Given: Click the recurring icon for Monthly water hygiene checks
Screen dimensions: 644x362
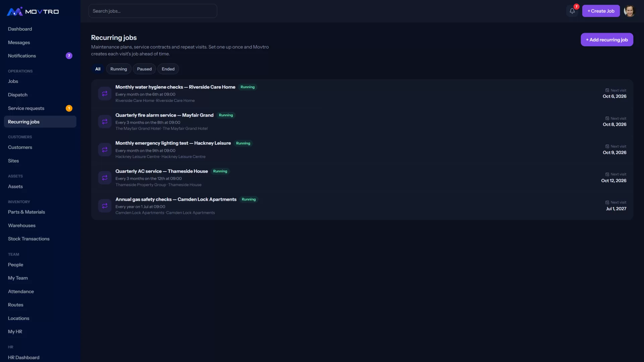Looking at the screenshot, I should 105,94.
